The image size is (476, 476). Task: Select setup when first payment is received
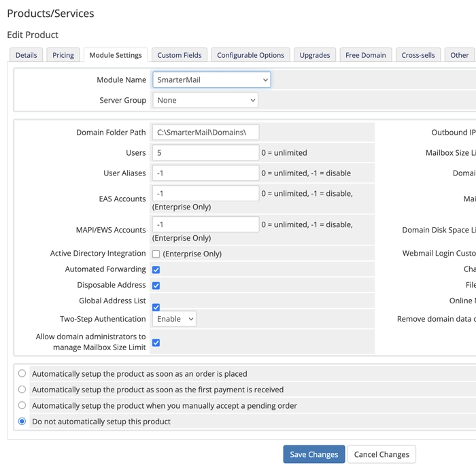point(22,390)
